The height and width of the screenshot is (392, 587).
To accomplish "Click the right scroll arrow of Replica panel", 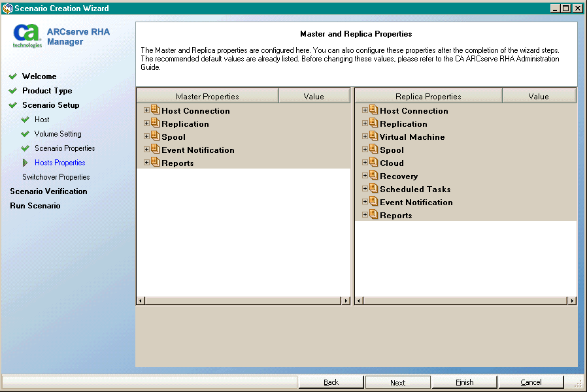I will pyautogui.click(x=571, y=301).
